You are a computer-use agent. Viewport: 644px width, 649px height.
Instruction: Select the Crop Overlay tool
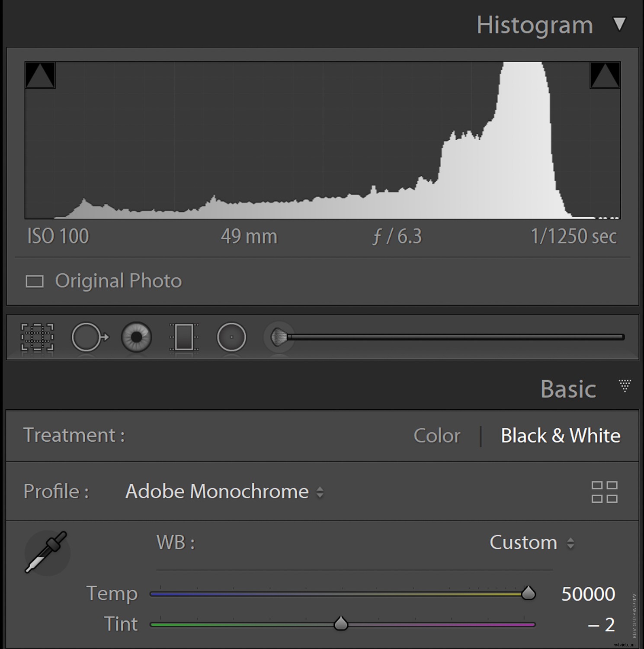[x=38, y=337]
